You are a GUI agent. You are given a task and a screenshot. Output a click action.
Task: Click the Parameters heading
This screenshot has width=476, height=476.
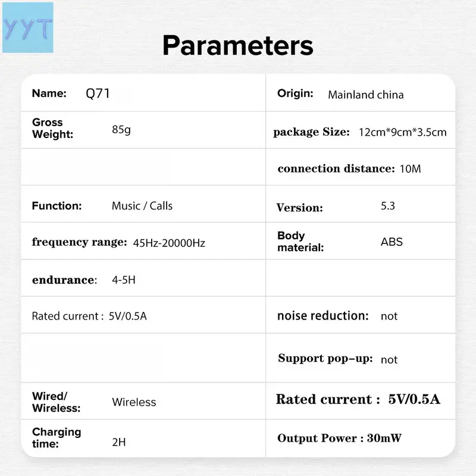click(237, 46)
